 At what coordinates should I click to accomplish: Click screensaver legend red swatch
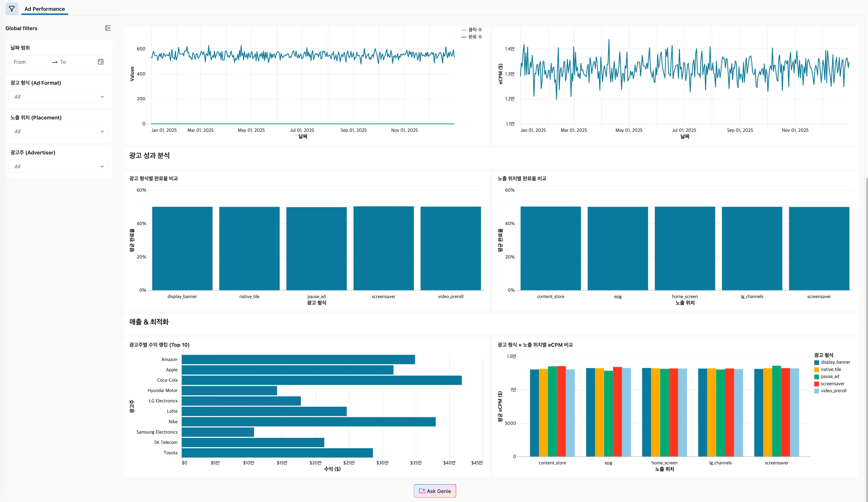816,384
